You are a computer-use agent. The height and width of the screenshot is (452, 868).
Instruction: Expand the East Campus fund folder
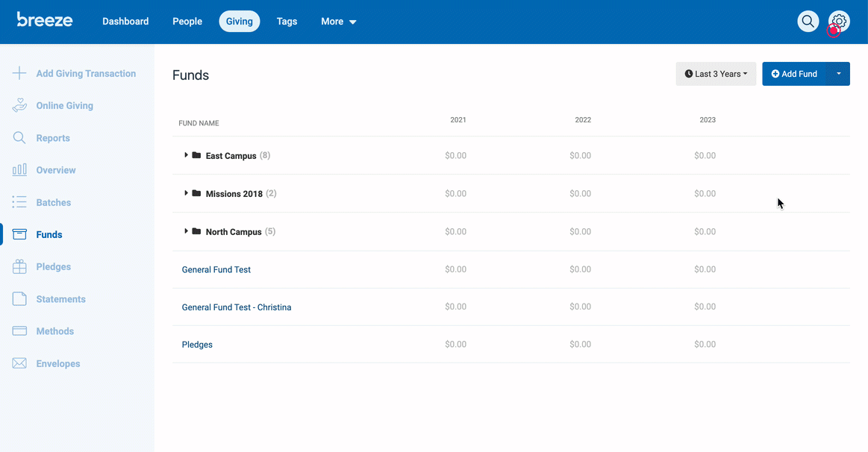click(x=186, y=155)
